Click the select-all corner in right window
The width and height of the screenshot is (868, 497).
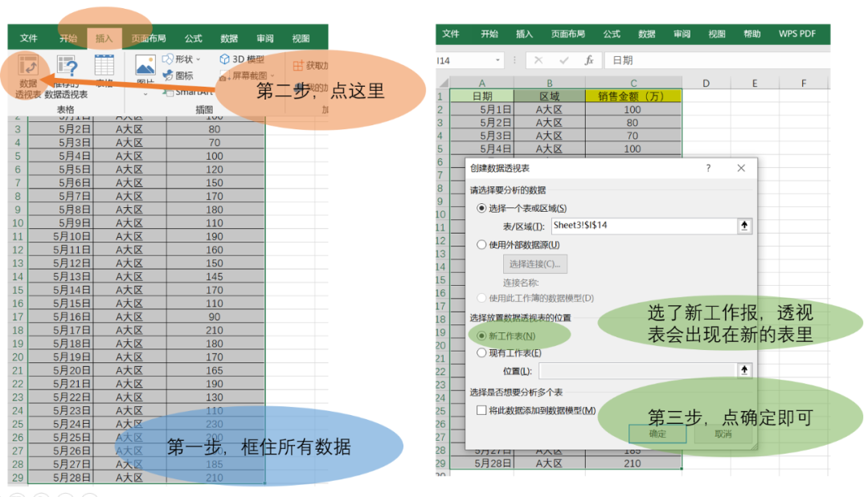tap(443, 83)
